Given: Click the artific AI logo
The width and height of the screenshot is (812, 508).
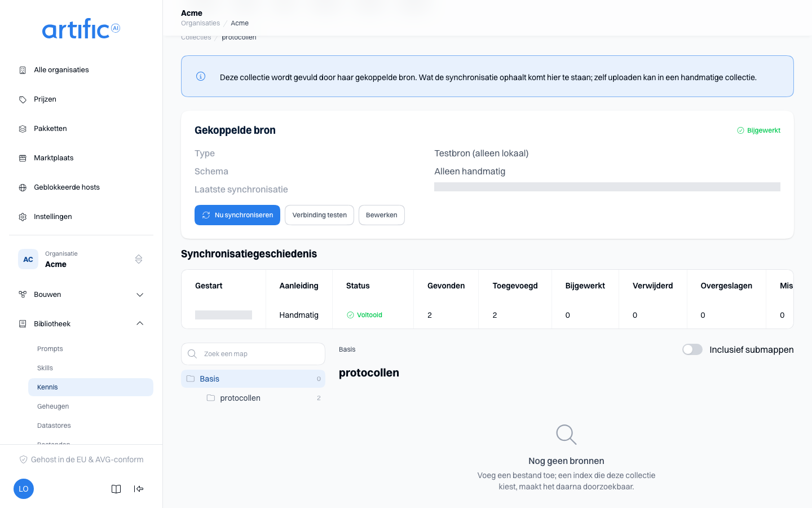Looking at the screenshot, I should (x=81, y=29).
